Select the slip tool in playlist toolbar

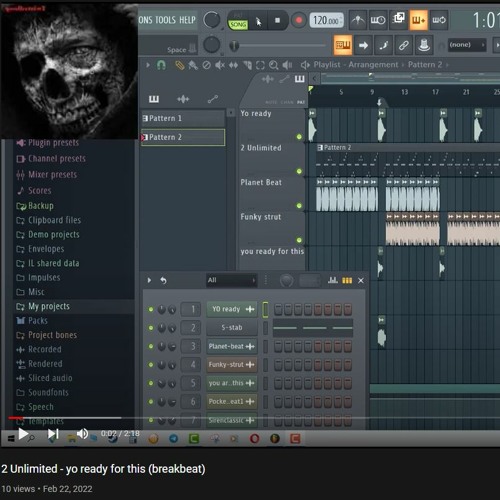[233, 65]
